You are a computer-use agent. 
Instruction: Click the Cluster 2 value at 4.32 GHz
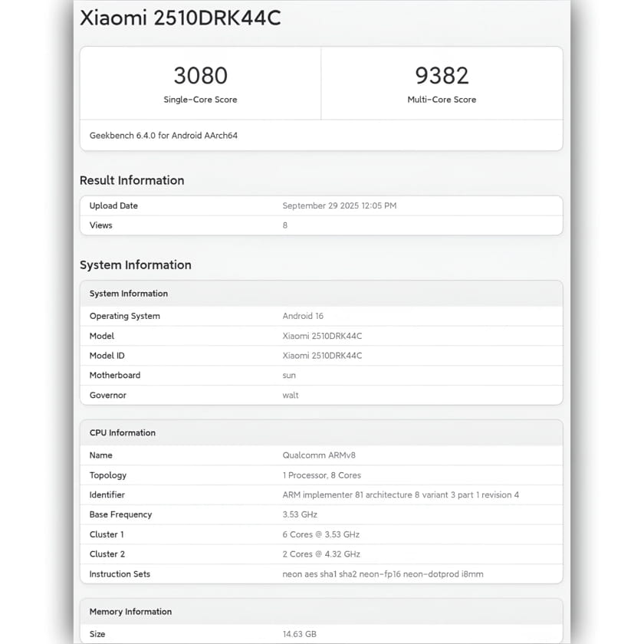tap(321, 554)
